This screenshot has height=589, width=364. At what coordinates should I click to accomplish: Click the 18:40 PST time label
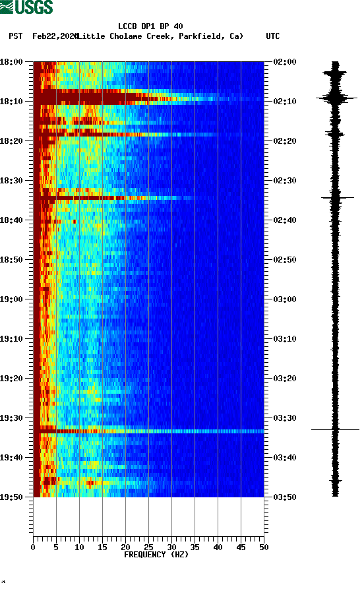11,220
